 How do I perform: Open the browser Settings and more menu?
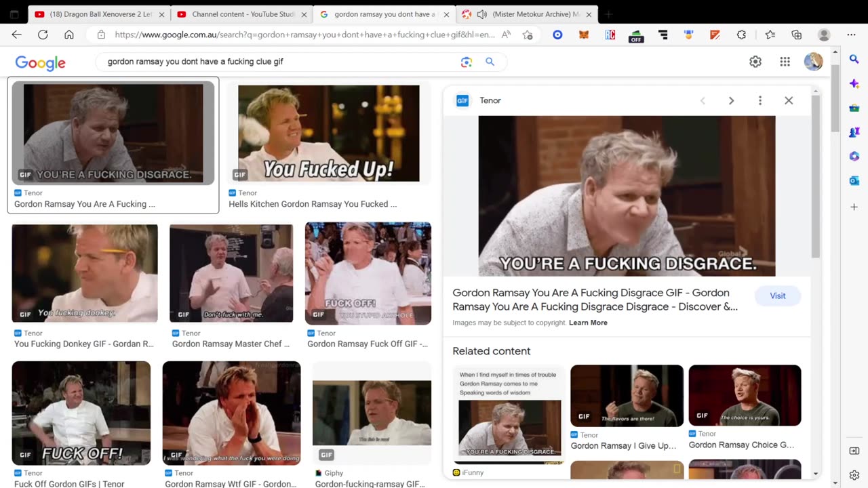coord(851,35)
